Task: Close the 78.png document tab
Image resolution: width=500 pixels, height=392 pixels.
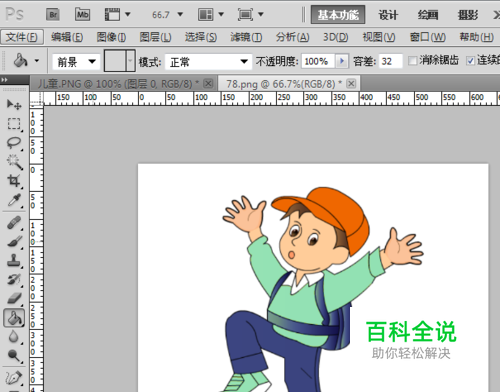Action: [x=351, y=83]
